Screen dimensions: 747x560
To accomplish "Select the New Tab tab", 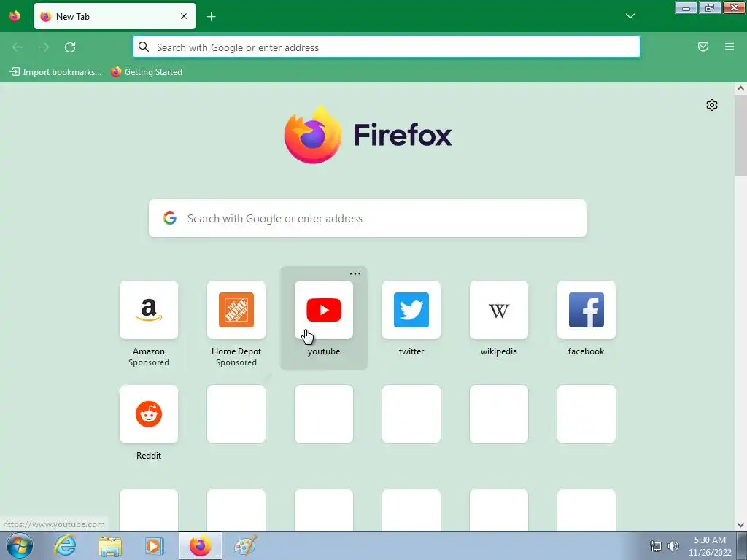I will pyautogui.click(x=115, y=16).
